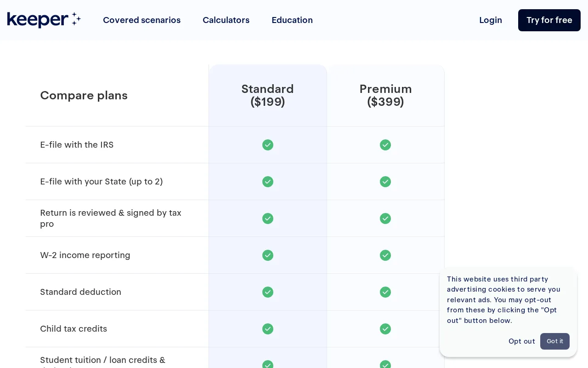
Task: Click Premium checkmark for E-file with your State
Action: 385,182
